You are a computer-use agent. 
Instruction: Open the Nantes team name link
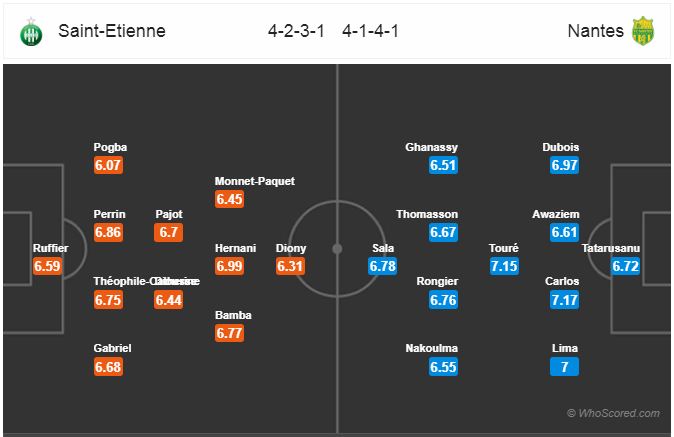pos(595,31)
